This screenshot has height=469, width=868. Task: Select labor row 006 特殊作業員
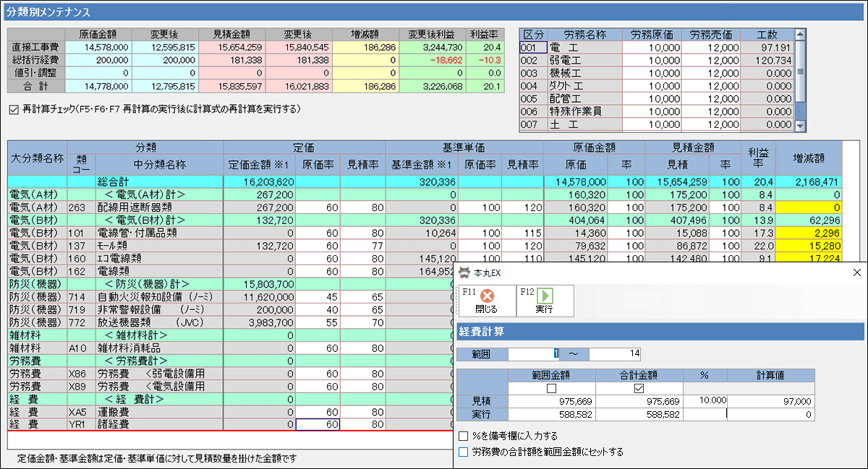656,112
